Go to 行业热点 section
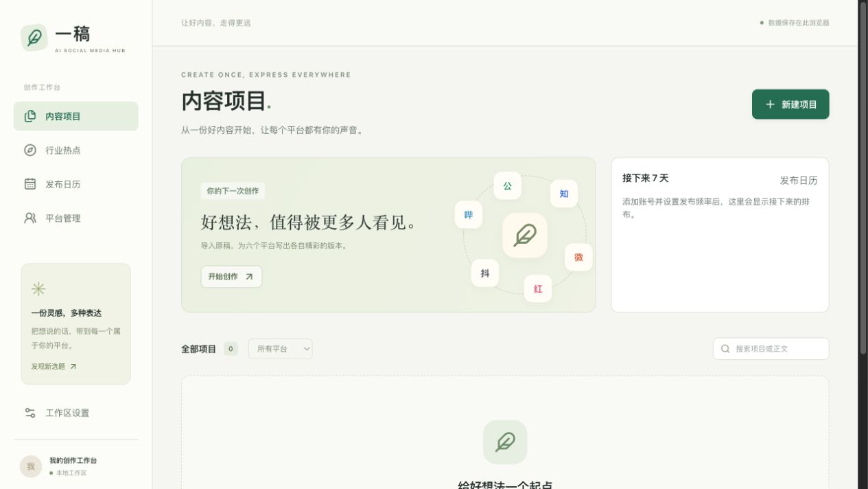The width and height of the screenshot is (868, 489). coord(75,150)
